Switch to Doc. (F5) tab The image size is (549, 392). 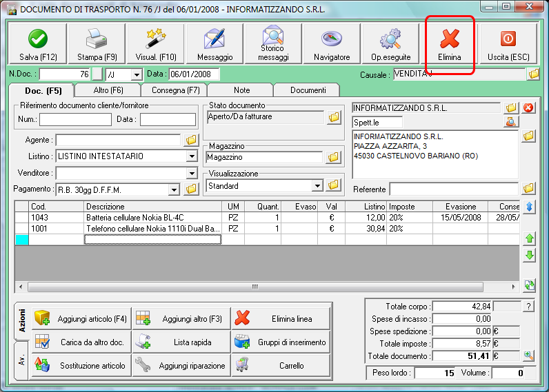(43, 90)
